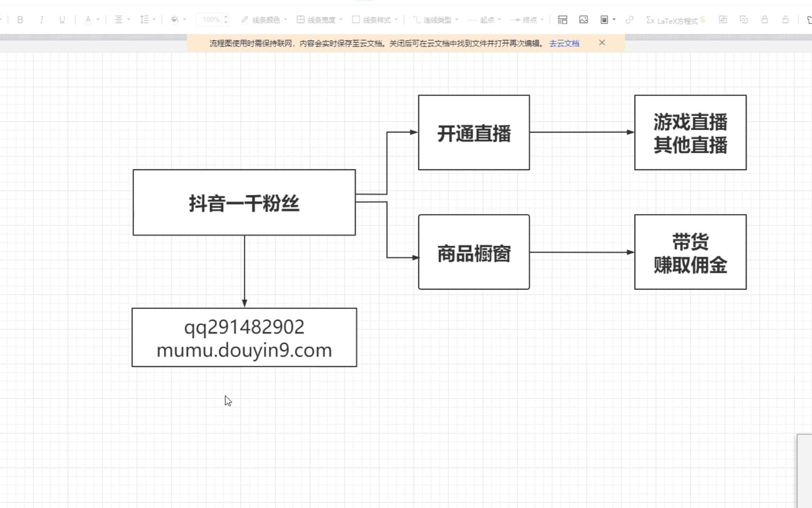
Task: Open the fill color dropdown arrow
Action: coord(185,20)
